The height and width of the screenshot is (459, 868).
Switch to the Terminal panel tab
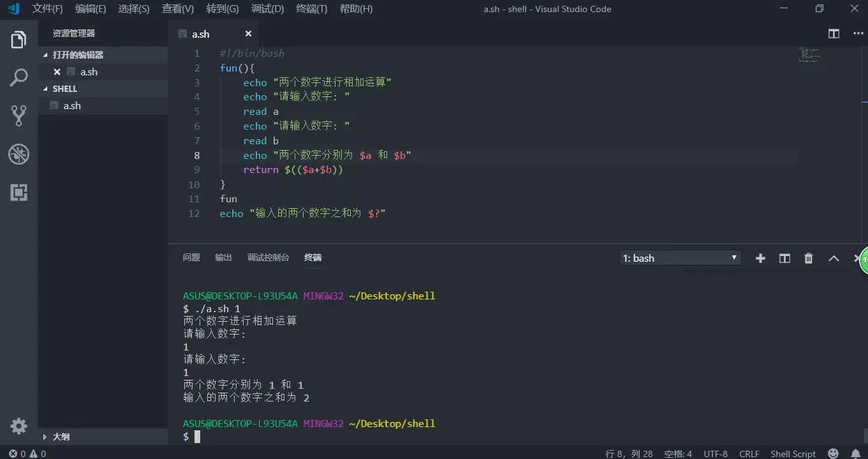click(x=313, y=257)
